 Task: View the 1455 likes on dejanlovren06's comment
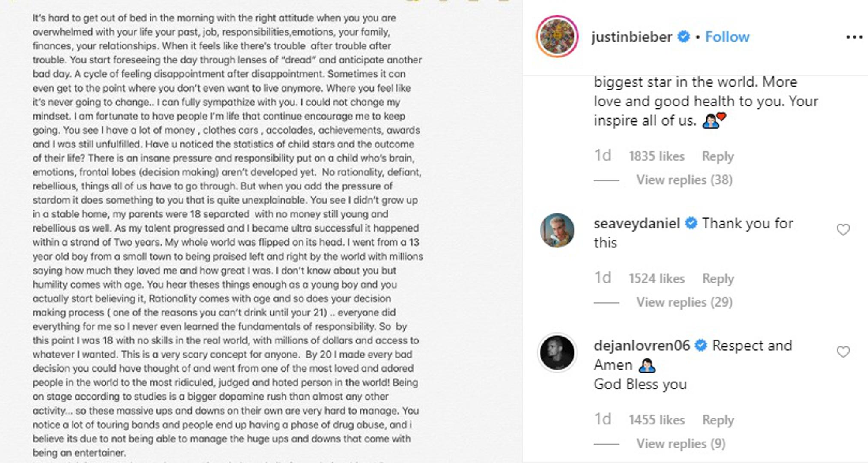656,420
